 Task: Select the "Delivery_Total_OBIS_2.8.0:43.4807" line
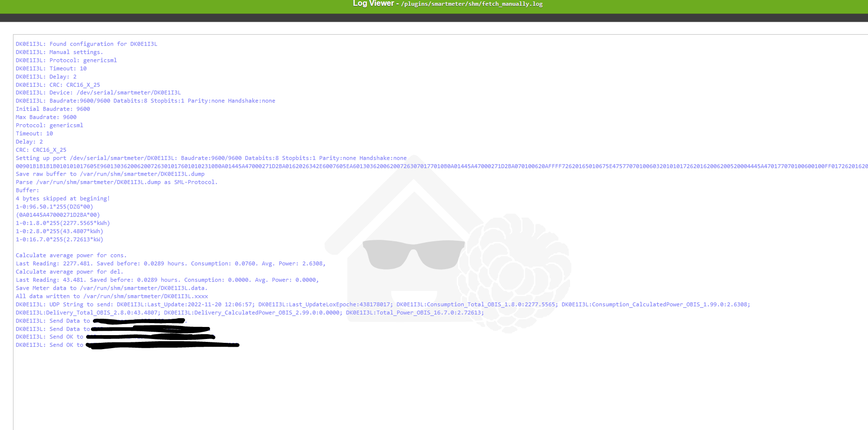[x=250, y=313]
